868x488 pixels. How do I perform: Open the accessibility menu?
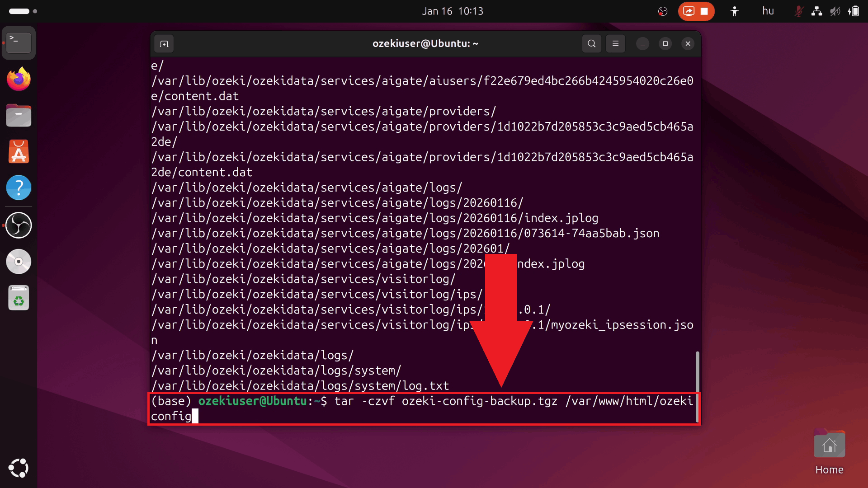coord(734,11)
